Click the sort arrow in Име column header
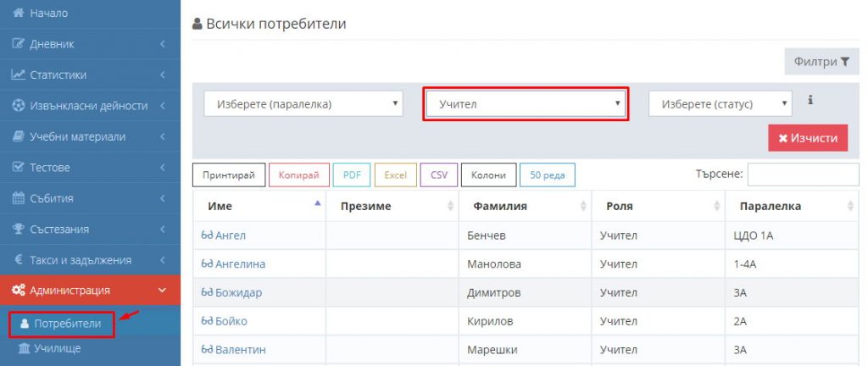Screen dimensions: 868x366 [317, 203]
